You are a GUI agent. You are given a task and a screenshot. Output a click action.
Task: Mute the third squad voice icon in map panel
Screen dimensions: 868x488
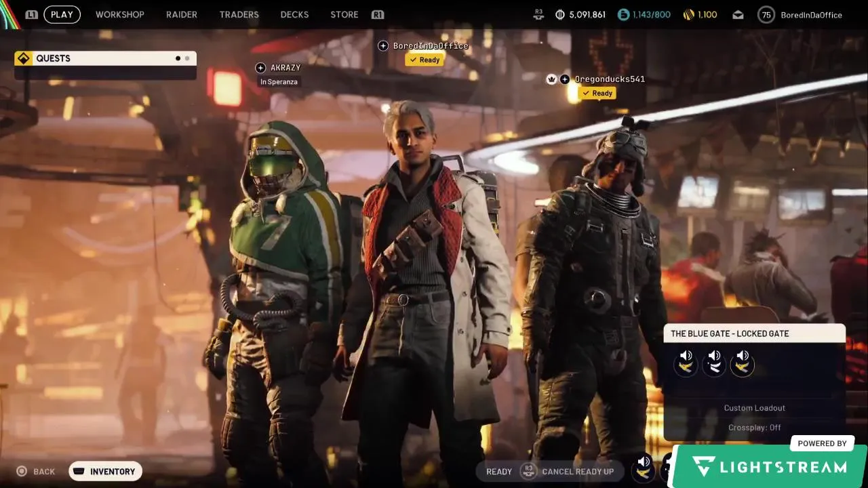point(743,363)
